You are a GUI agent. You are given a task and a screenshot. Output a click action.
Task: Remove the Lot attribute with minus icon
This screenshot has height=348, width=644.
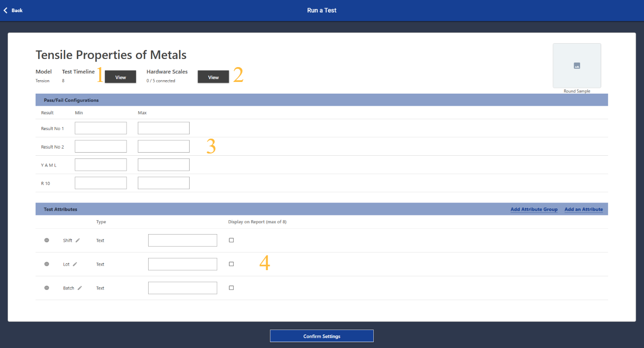coord(47,264)
